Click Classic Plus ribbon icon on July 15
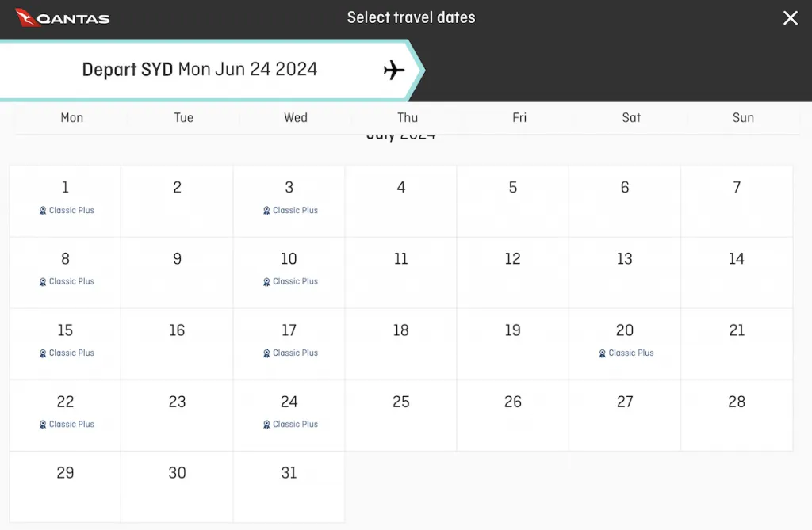812x530 pixels. click(x=43, y=353)
